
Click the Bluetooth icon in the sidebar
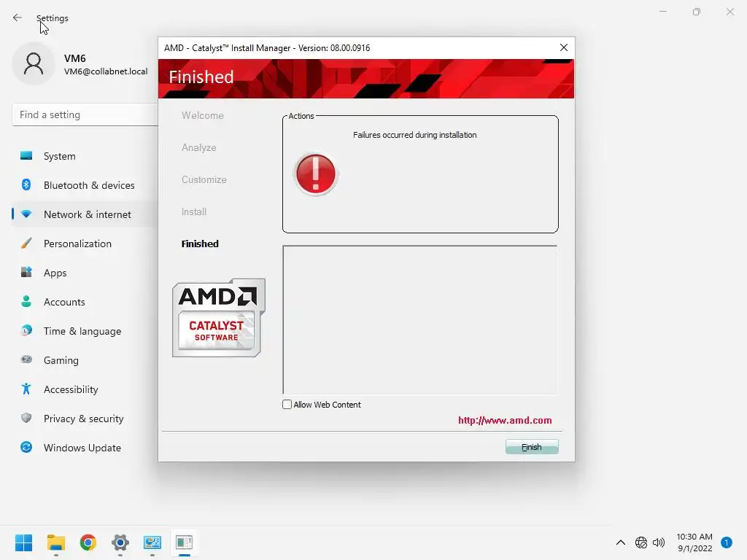coord(26,184)
